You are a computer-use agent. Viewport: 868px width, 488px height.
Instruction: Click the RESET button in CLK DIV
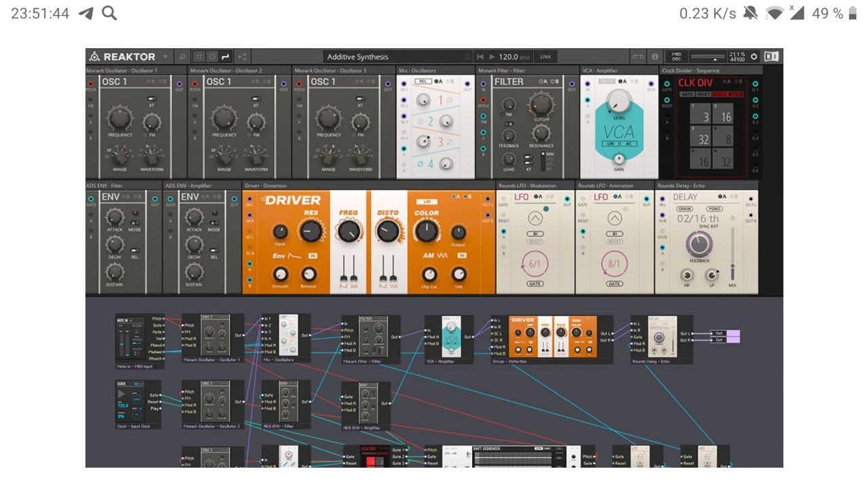703,94
